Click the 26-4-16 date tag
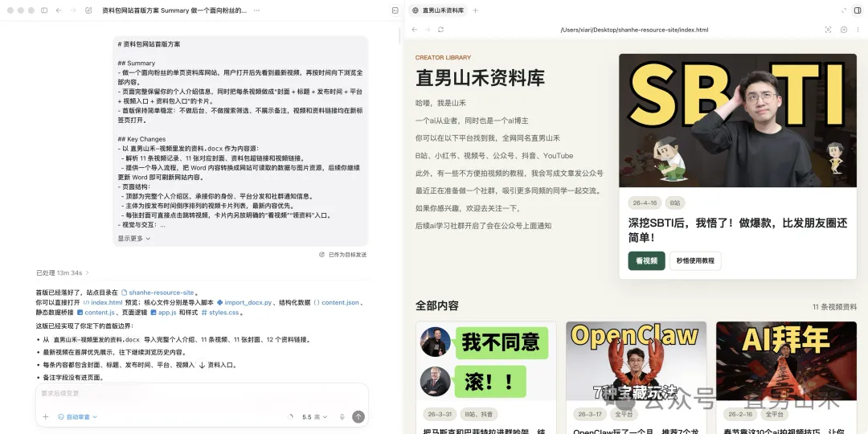This screenshot has height=434, width=868. (645, 203)
